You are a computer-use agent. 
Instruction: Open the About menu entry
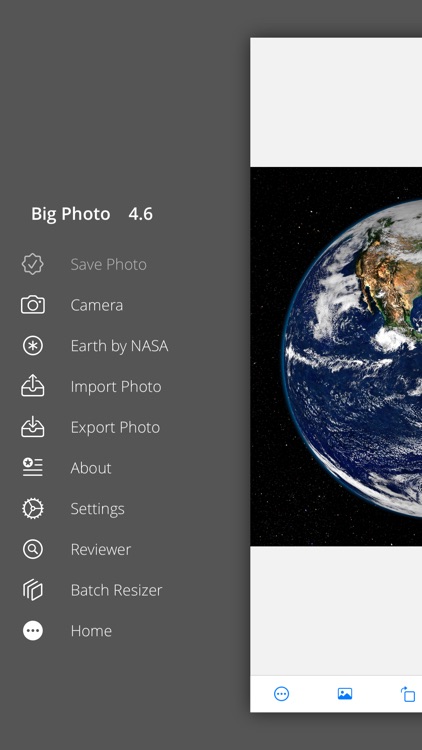pyautogui.click(x=91, y=468)
